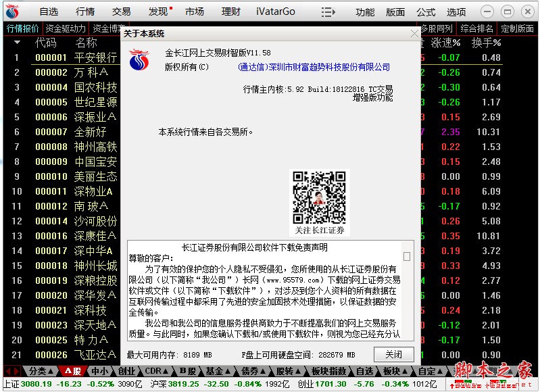This screenshot has height=392, width=540.
Task: Close the 关于本系统 dialog with its X
Action: coord(414,34)
